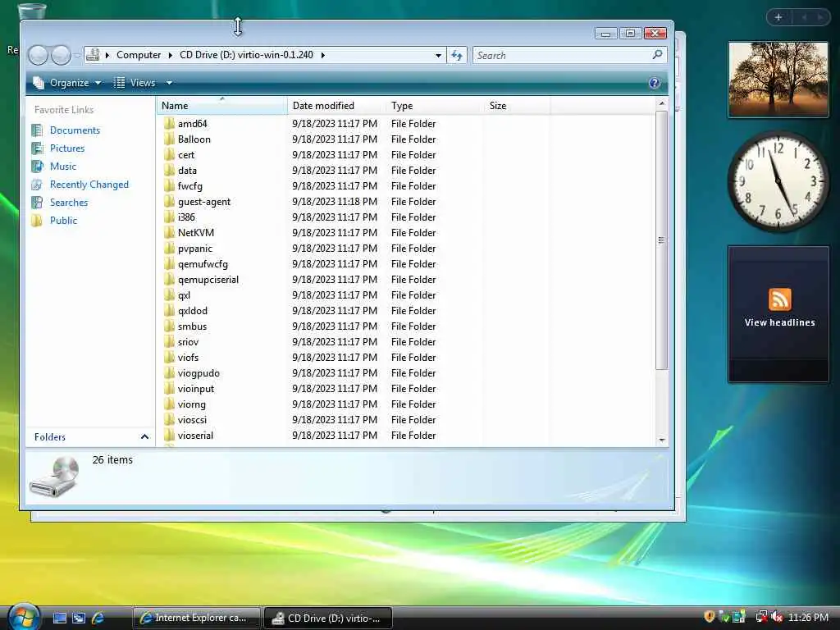This screenshot has width=840, height=630.
Task: Click the Forward navigation arrow button
Action: [60, 55]
